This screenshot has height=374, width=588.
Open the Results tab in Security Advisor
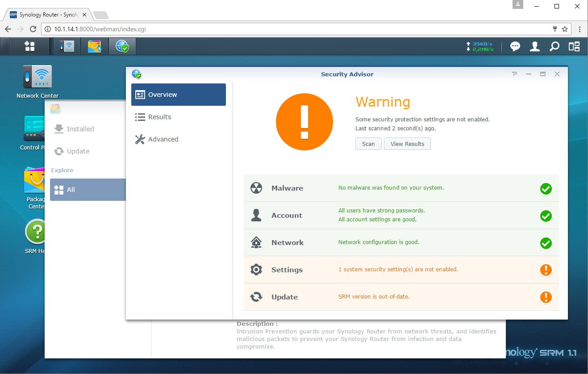(179, 117)
